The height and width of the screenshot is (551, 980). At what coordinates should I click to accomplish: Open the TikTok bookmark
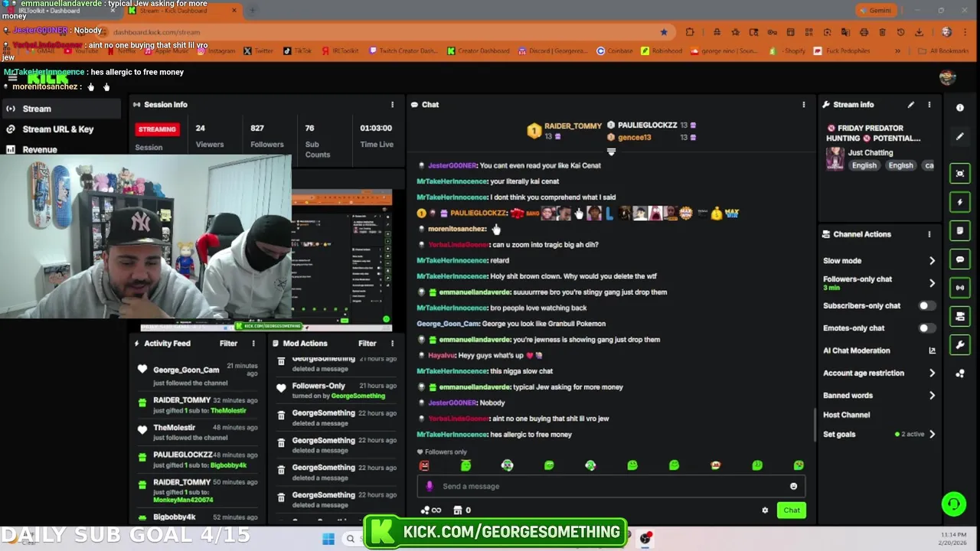297,51
